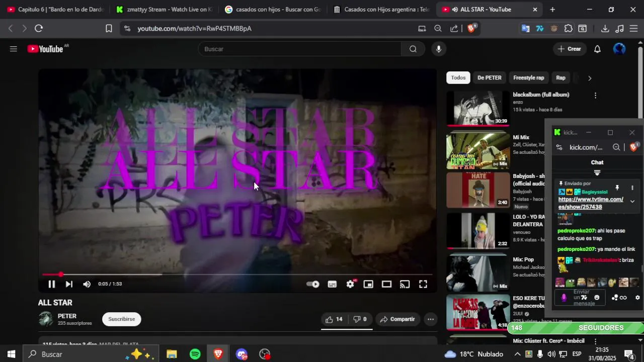Switch the player to miniplayer mode
Viewport: 644px width, 362px height.
click(x=368, y=284)
